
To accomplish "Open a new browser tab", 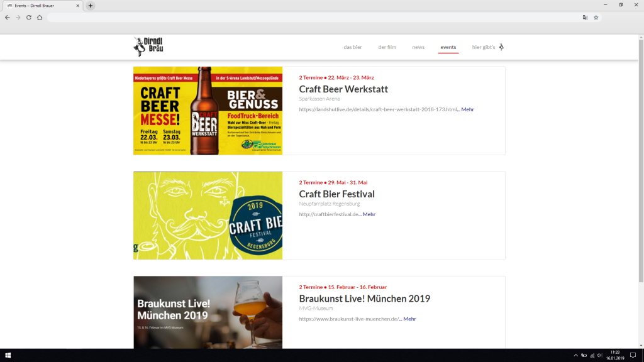I will click(91, 6).
